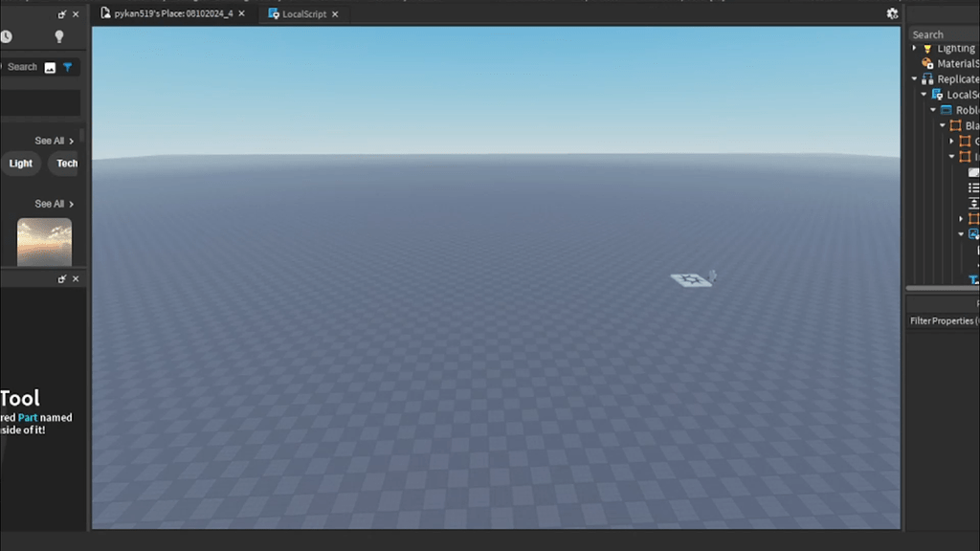
Task: Open the Lighting service icon in Explorer
Action: click(927, 48)
